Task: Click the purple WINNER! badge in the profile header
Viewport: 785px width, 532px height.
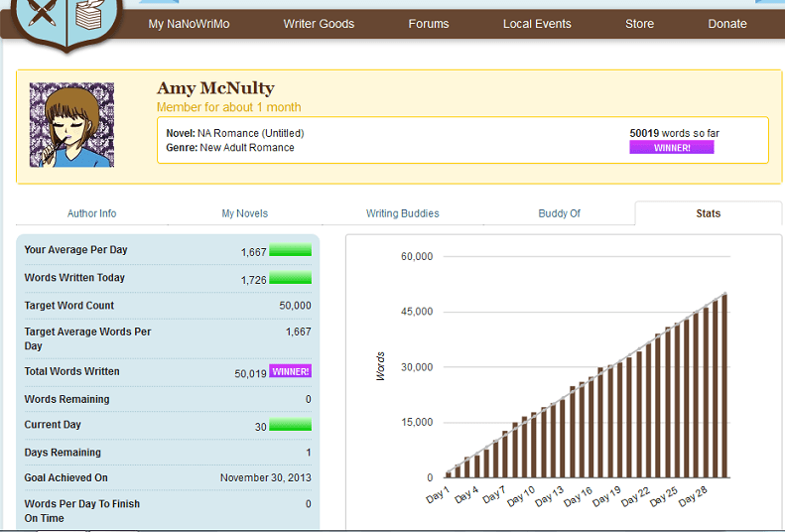Action: pos(671,147)
